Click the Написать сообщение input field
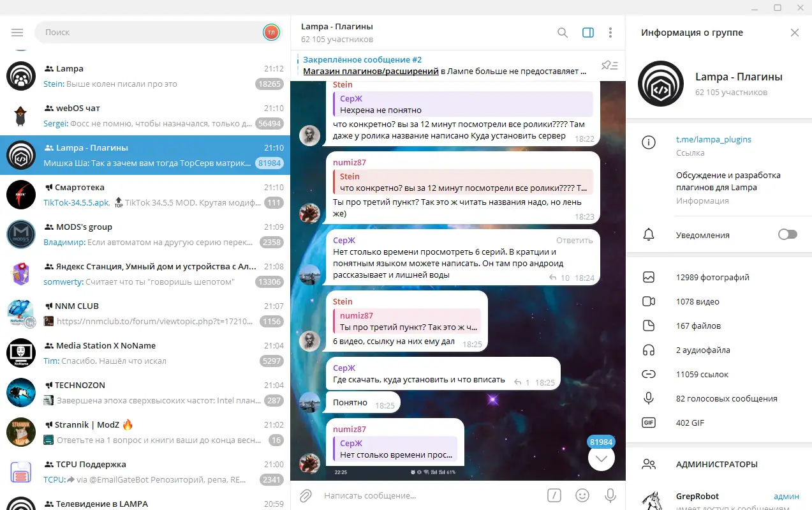 431,495
